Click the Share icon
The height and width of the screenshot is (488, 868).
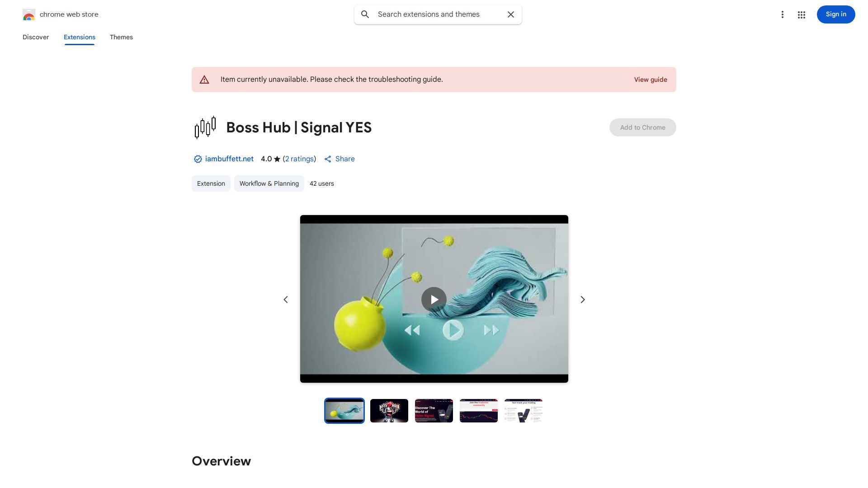point(328,159)
